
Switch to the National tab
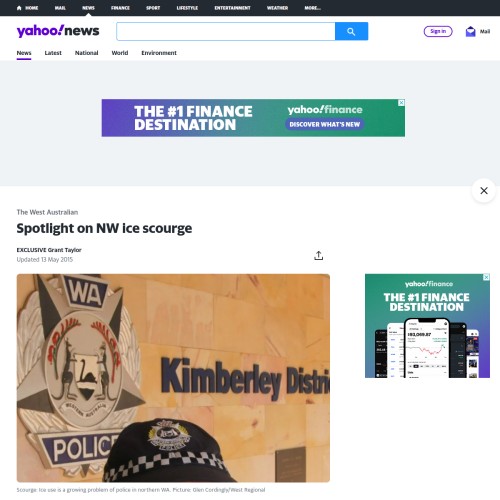point(86,53)
